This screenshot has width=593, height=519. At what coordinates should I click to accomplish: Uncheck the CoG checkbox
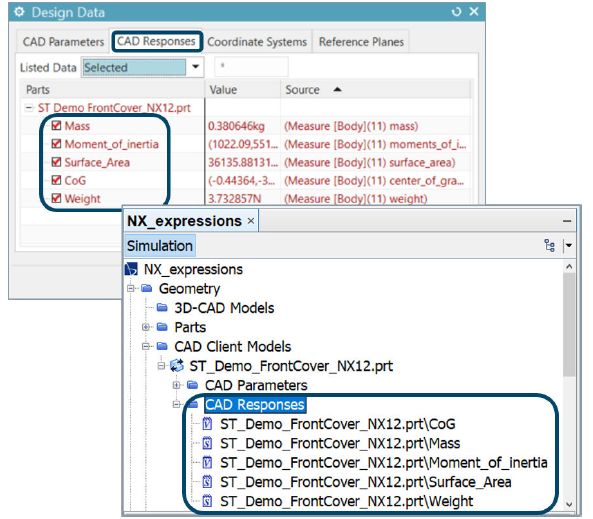(56, 180)
